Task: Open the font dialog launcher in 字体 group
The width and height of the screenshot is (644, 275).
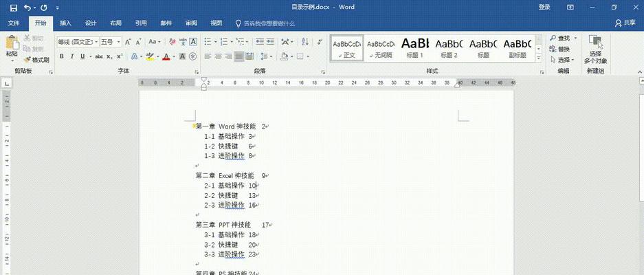Action: pos(197,72)
